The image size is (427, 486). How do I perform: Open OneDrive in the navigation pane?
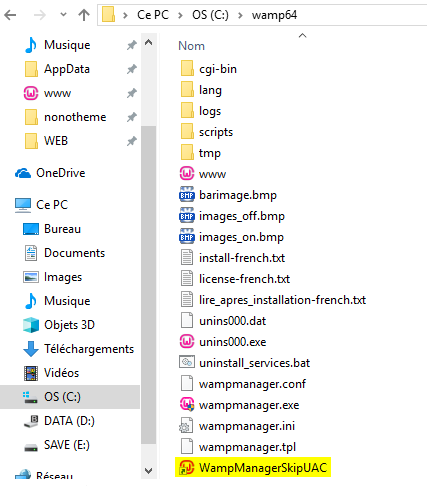pyautogui.click(x=50, y=173)
